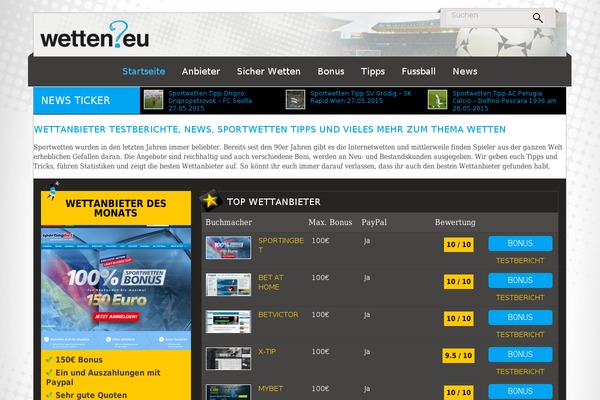
Task: Click the star icon beside Top Wettanbieter
Action: click(210, 200)
